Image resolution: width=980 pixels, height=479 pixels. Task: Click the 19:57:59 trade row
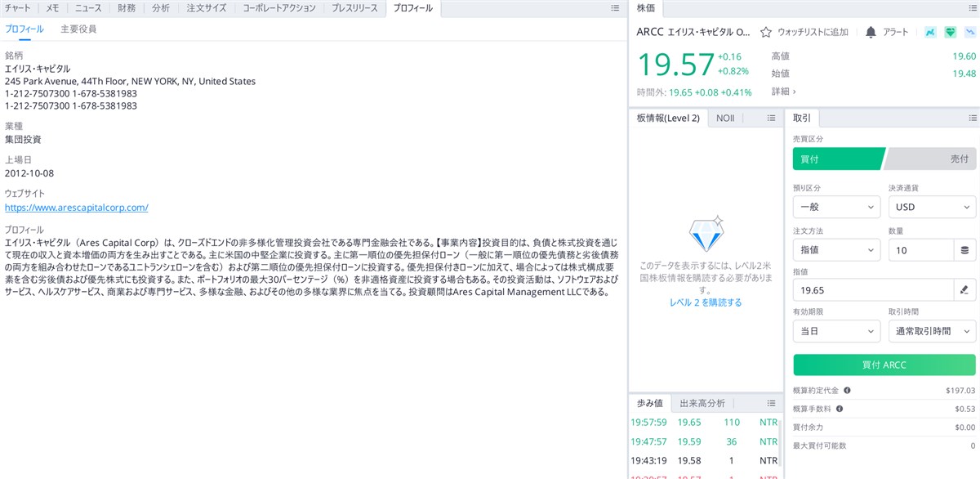click(705, 423)
